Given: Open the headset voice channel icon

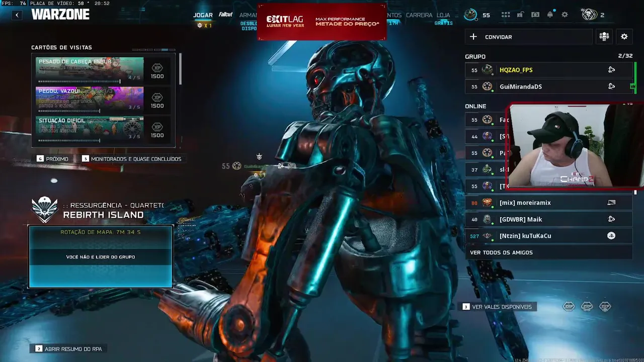Looking at the screenshot, I should 535,15.
